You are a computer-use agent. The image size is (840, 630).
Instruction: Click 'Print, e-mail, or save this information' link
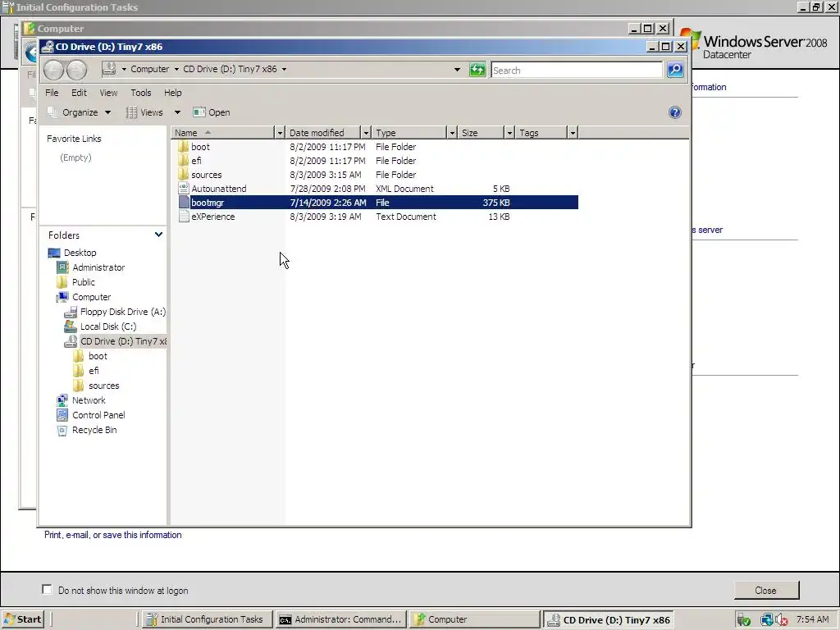113,535
